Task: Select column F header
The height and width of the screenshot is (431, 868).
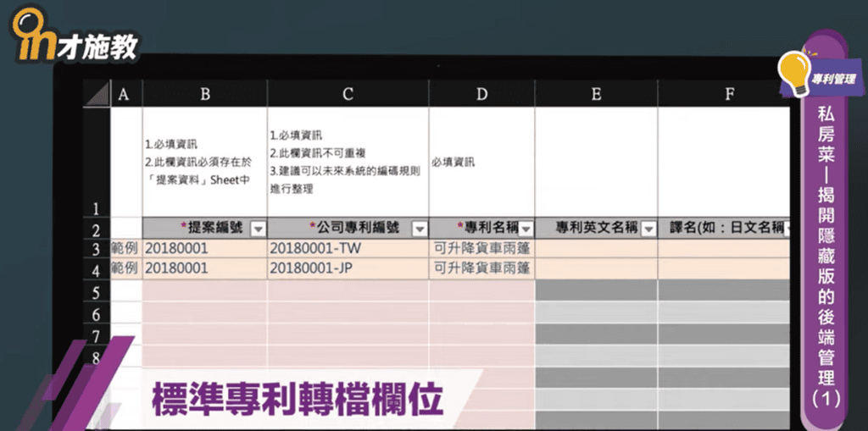Action: click(729, 95)
